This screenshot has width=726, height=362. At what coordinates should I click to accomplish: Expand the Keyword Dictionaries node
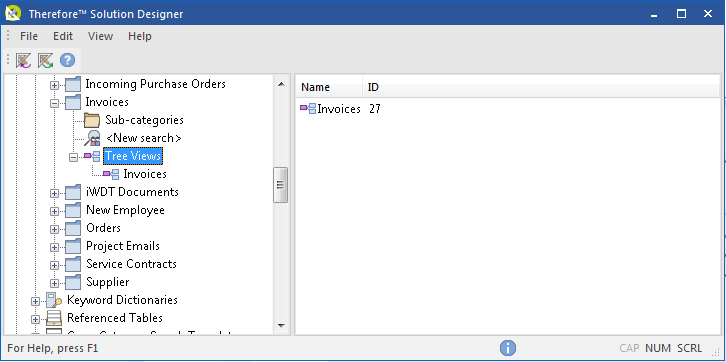[x=36, y=302]
